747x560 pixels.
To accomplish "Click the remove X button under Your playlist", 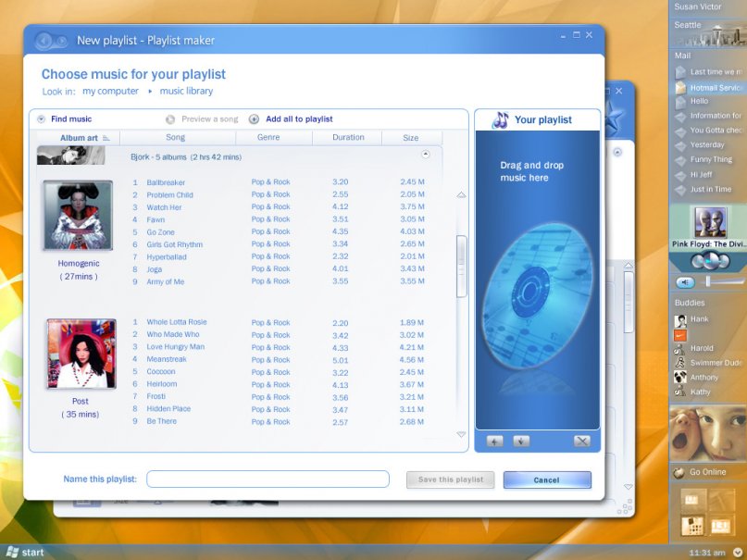I will click(x=581, y=441).
